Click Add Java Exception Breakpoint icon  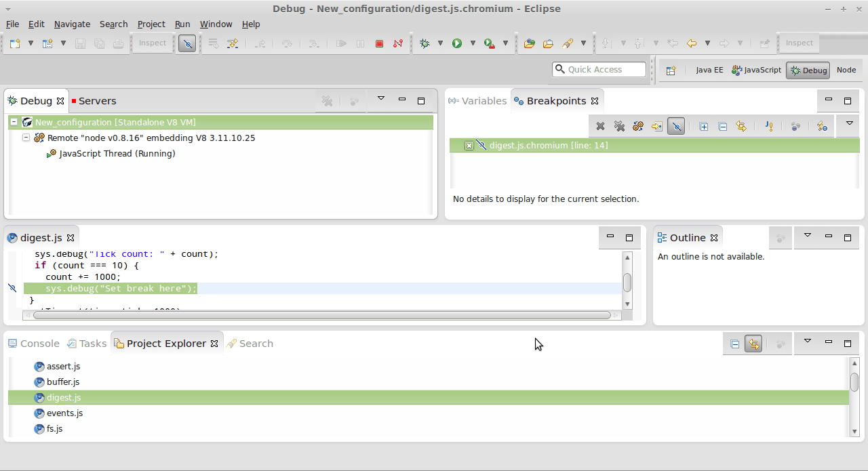(x=769, y=126)
